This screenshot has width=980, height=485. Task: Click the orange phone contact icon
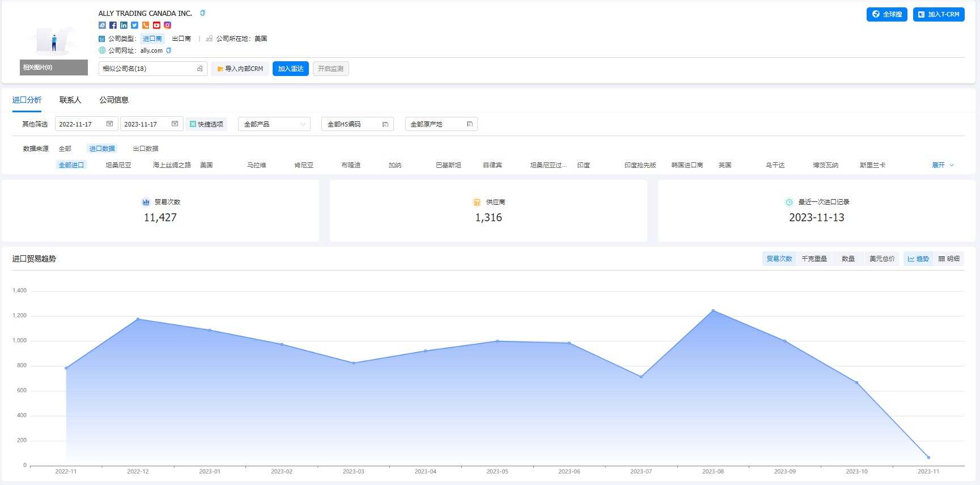pos(146,25)
